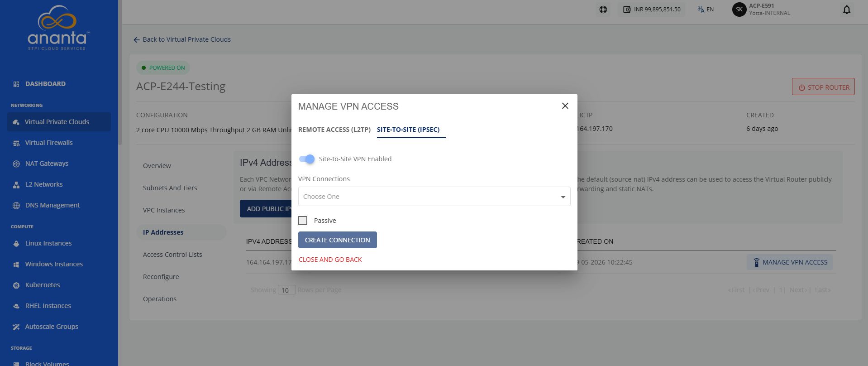Screen dimensions: 868x366
Task: Click the wallet balance icon
Action: (x=627, y=10)
